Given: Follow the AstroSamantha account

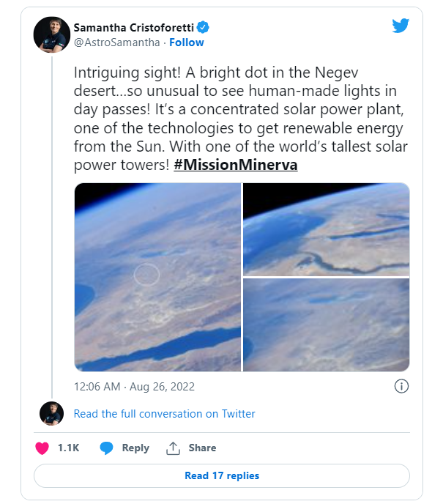Looking at the screenshot, I should (187, 42).
